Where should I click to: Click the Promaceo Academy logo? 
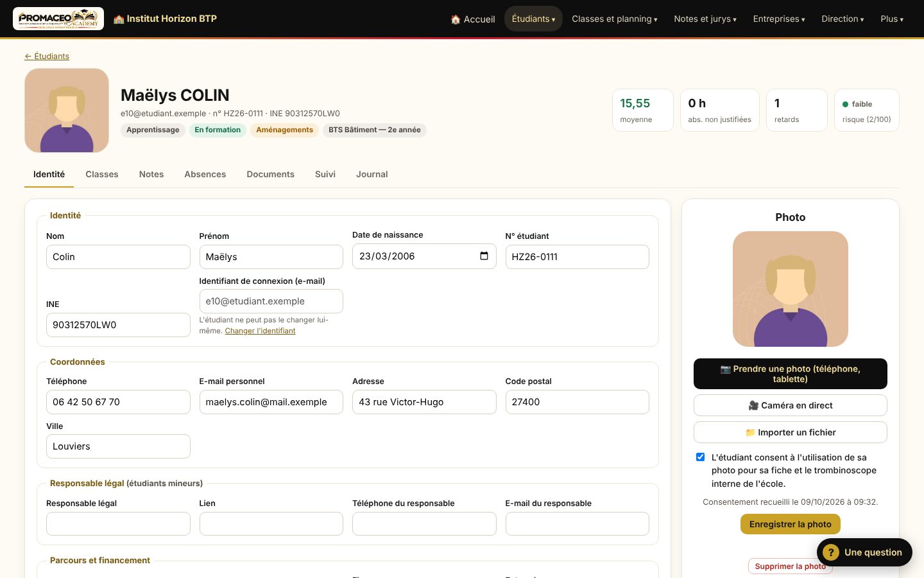[58, 19]
